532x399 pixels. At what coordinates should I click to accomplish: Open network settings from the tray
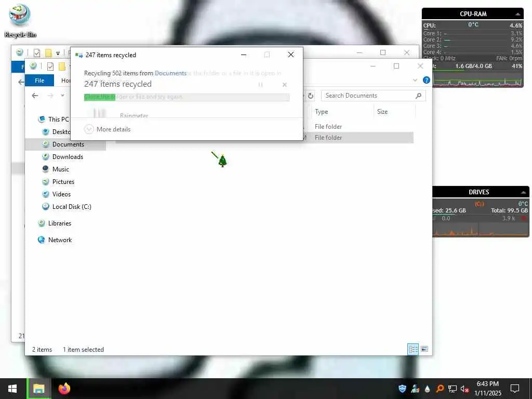453,389
